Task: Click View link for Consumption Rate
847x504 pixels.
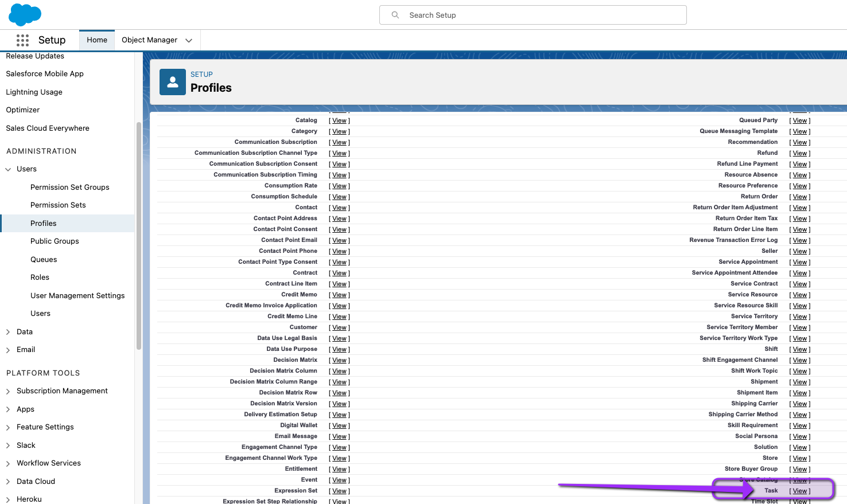Action: [x=339, y=186]
